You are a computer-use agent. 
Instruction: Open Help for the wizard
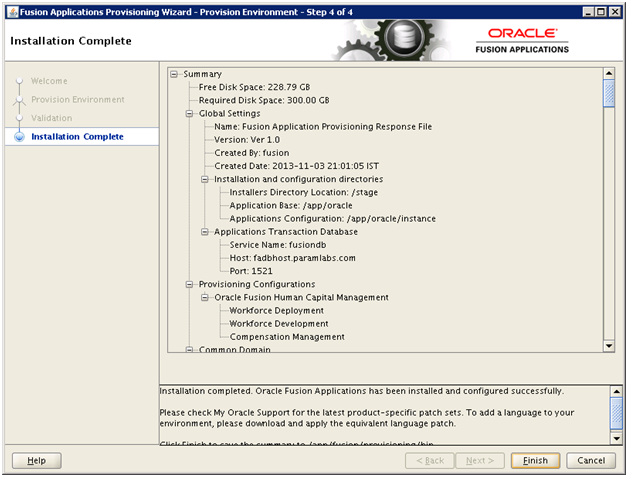(x=36, y=461)
